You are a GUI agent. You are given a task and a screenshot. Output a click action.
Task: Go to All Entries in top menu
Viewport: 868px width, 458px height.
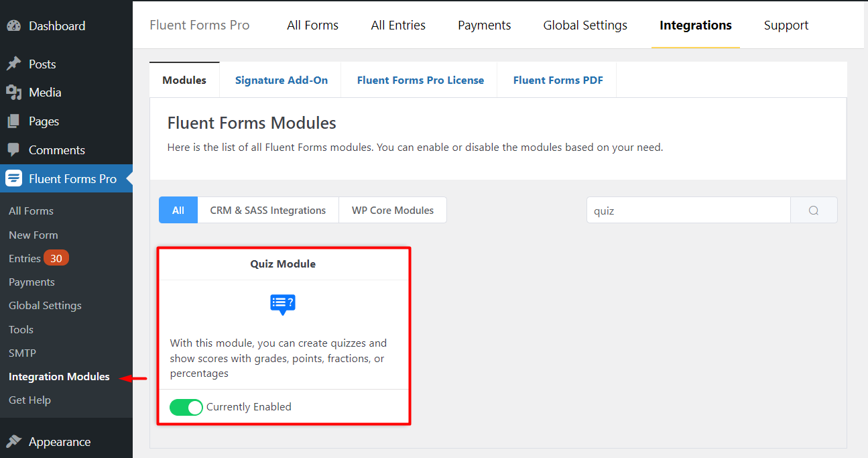[398, 25]
